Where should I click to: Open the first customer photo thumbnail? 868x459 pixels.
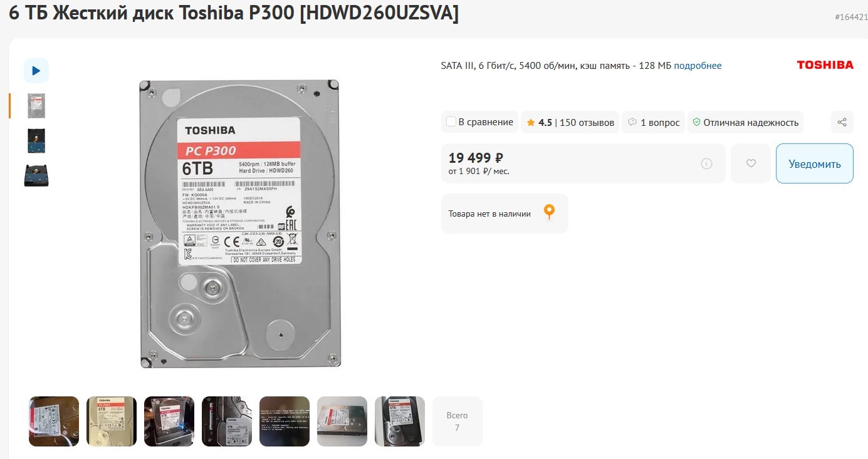coord(54,421)
